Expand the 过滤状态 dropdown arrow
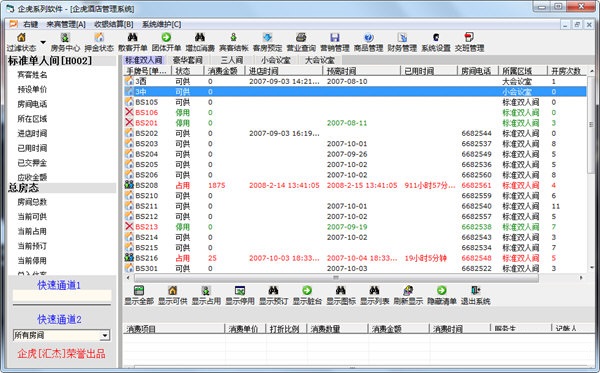Viewport: 600px width, 373px height. (43, 42)
